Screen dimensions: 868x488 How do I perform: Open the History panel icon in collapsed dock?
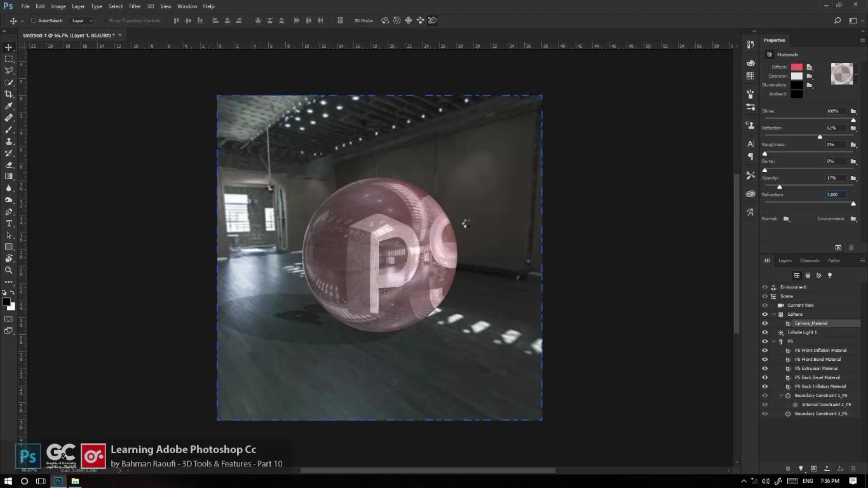(750, 44)
